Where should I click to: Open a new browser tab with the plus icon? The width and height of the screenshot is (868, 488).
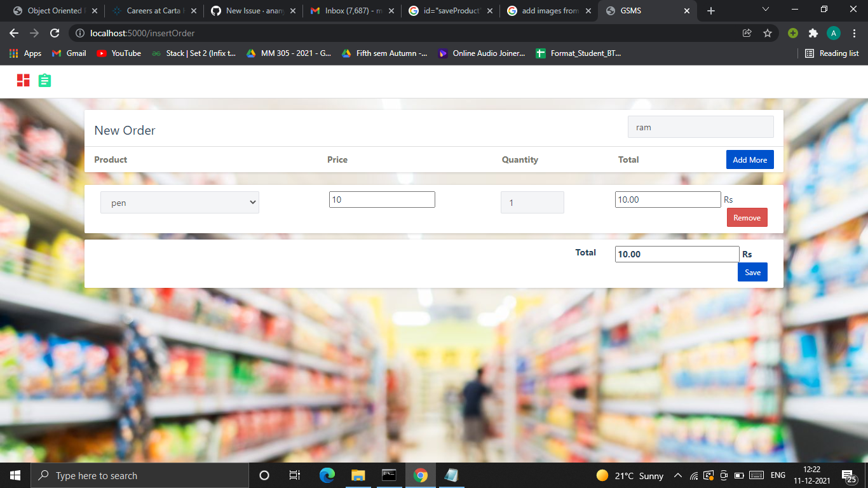[x=710, y=10]
